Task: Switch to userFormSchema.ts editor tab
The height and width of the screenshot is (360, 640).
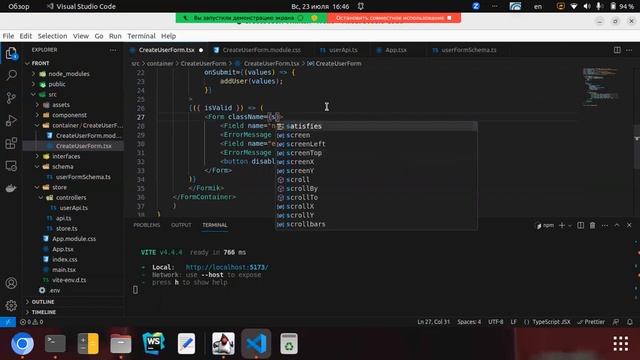Action: tap(469, 50)
